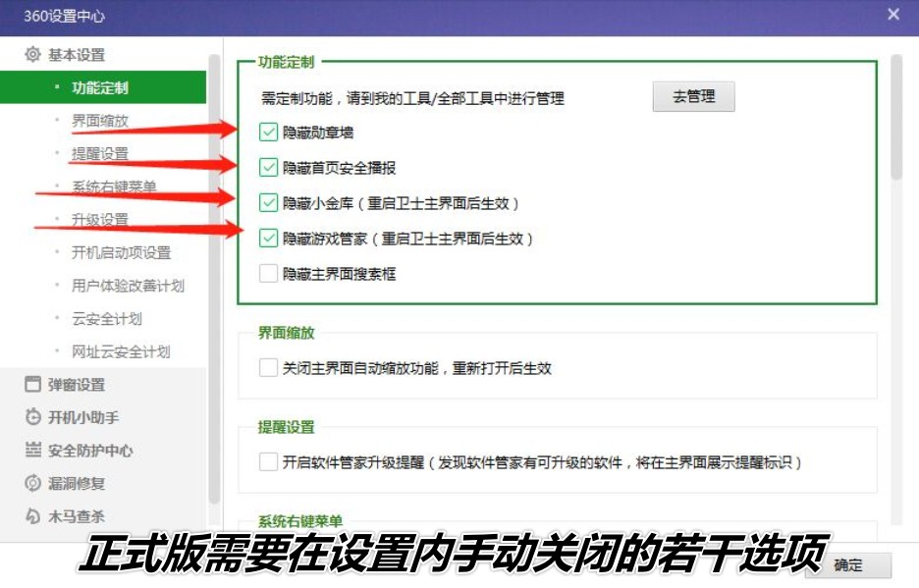
Task: Select 升级设置 in the sidebar
Action: (x=100, y=219)
